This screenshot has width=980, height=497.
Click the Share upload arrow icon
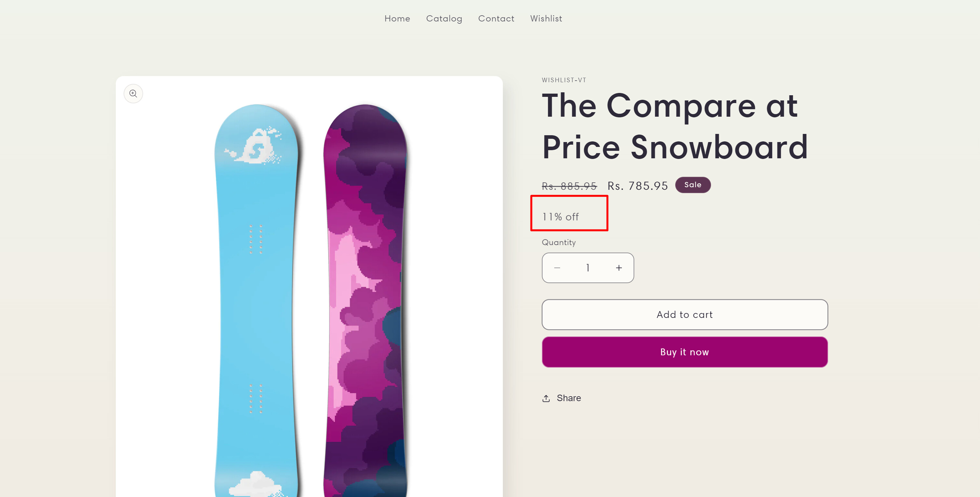pos(546,398)
